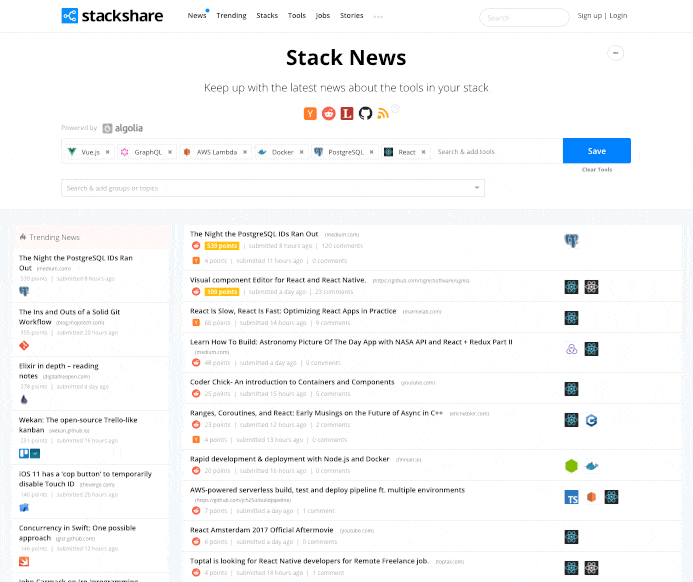Click the Trello icon under Wekan story

pos(24,453)
